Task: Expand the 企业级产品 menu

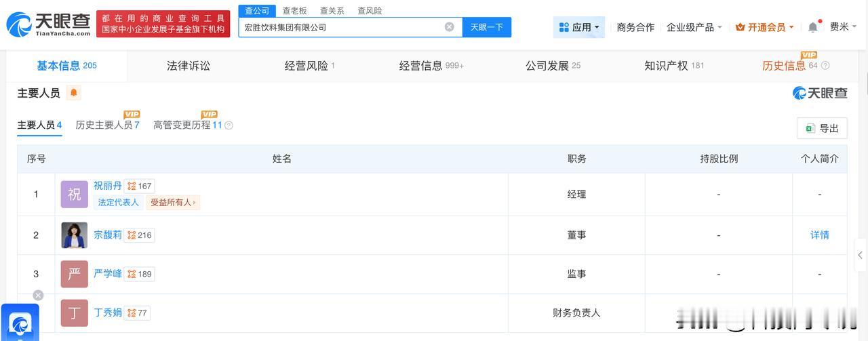Action: pos(694,27)
